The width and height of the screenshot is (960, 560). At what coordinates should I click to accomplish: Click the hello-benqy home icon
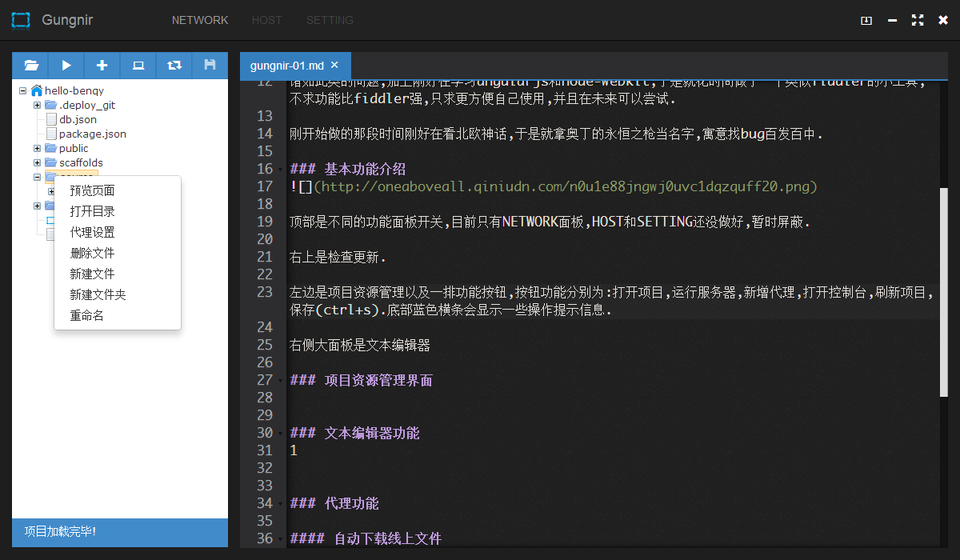point(37,90)
